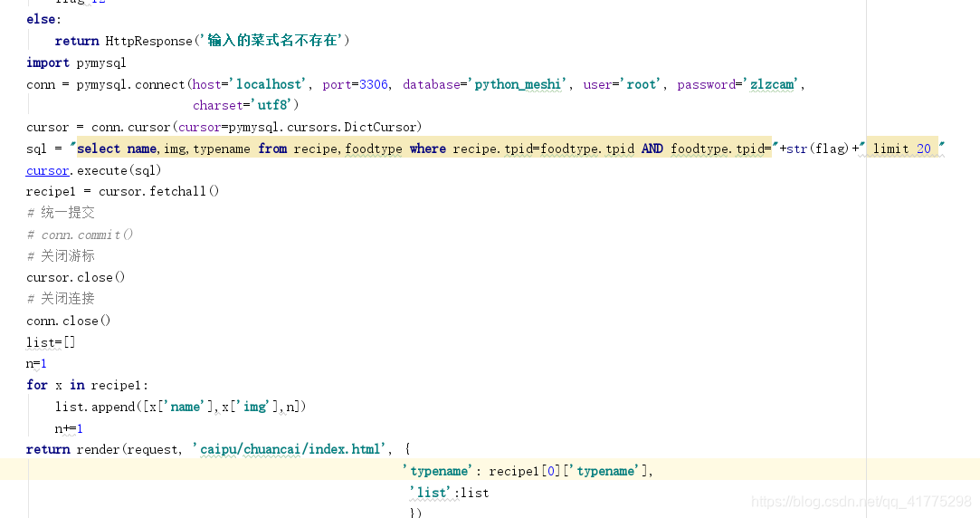Viewport: 980px width, 518px height.
Task: Click the HttpResponse return statement
Action: click(x=202, y=41)
